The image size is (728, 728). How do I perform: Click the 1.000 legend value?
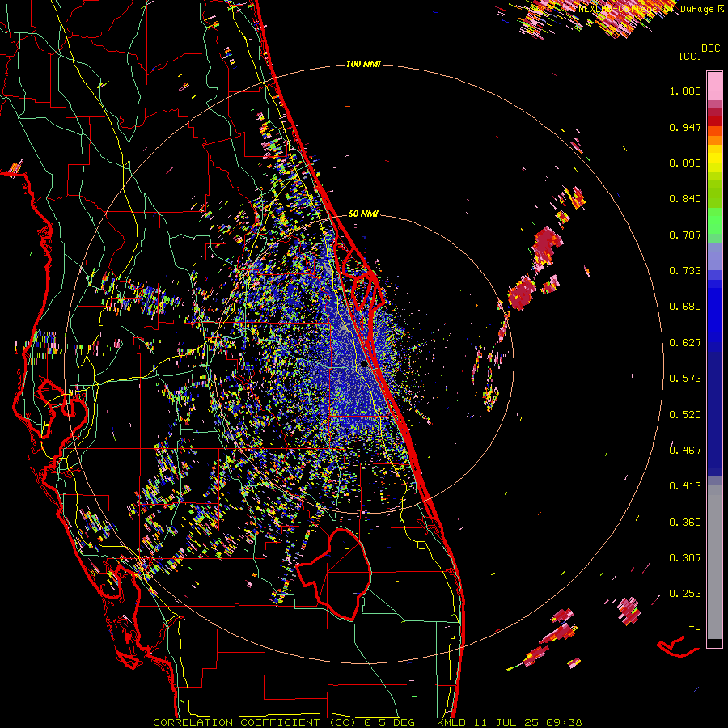[685, 91]
